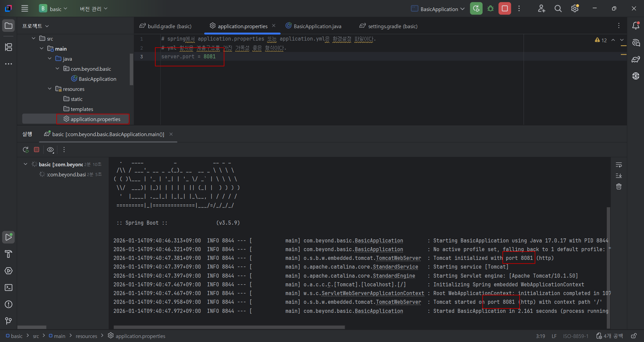The height and width of the screenshot is (342, 644).
Task: Toggle the Run panel eye view option
Action: point(50,150)
